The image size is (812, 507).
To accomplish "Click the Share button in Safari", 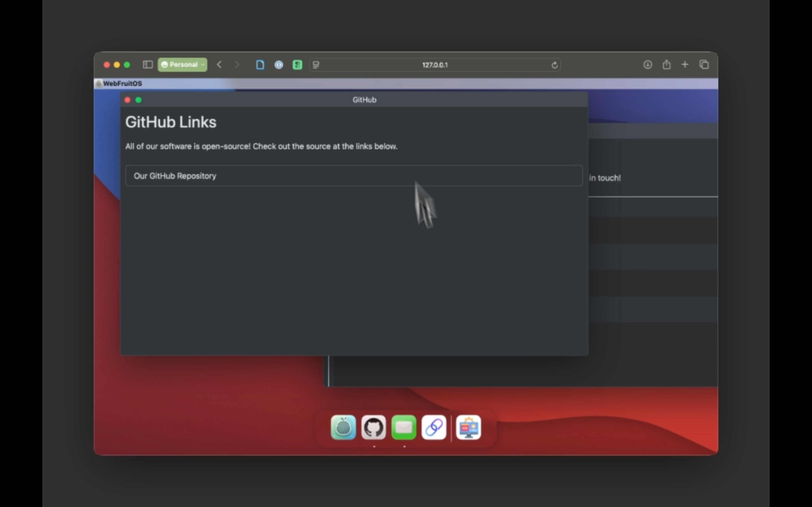I will [666, 64].
